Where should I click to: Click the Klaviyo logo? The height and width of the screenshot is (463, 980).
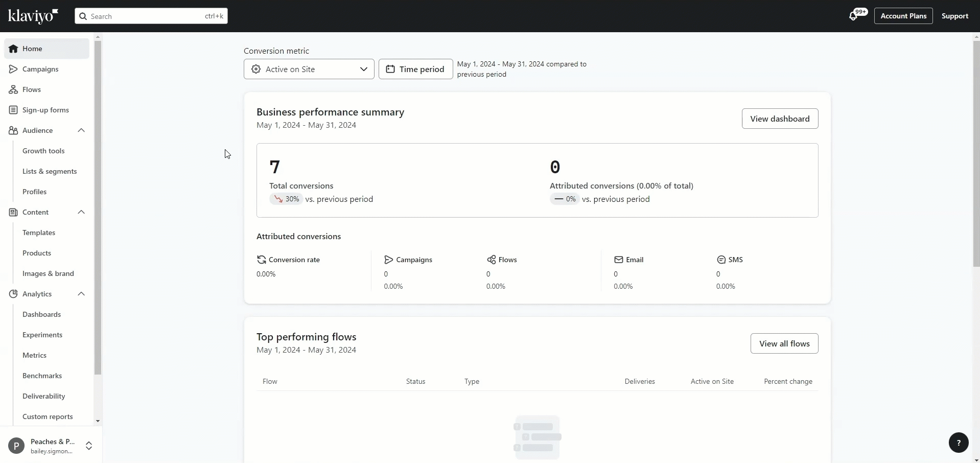pos(33,16)
